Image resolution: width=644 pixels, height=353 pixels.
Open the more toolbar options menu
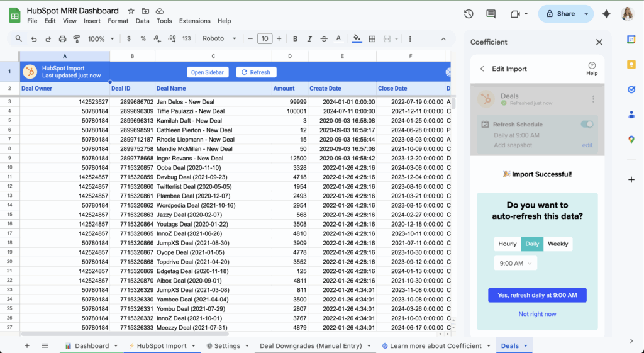[410, 38]
